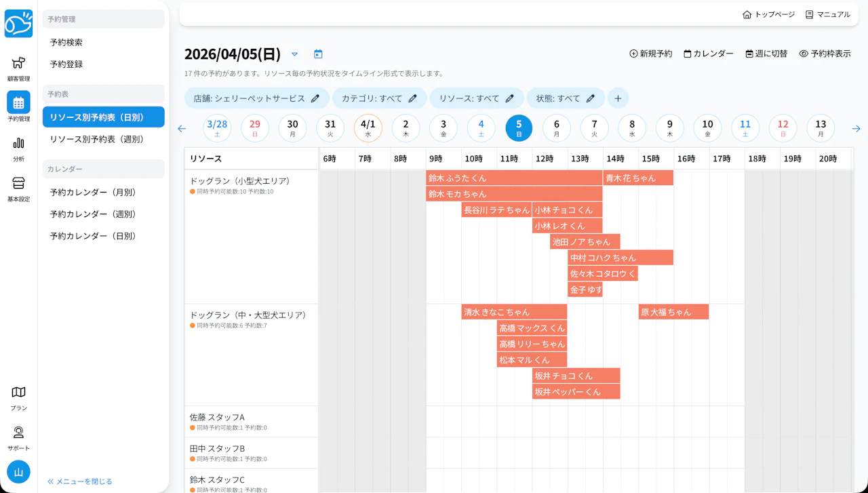Click the プラン map icon

(x=18, y=392)
